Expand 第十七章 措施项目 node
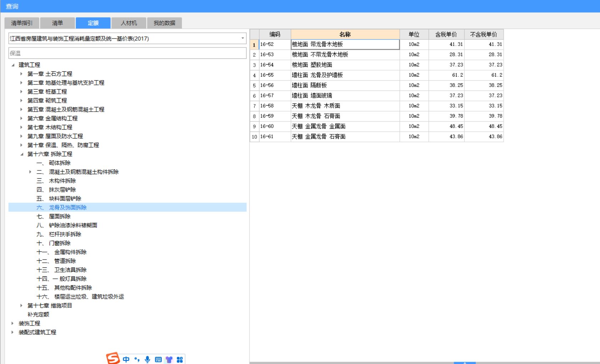 pos(21,306)
